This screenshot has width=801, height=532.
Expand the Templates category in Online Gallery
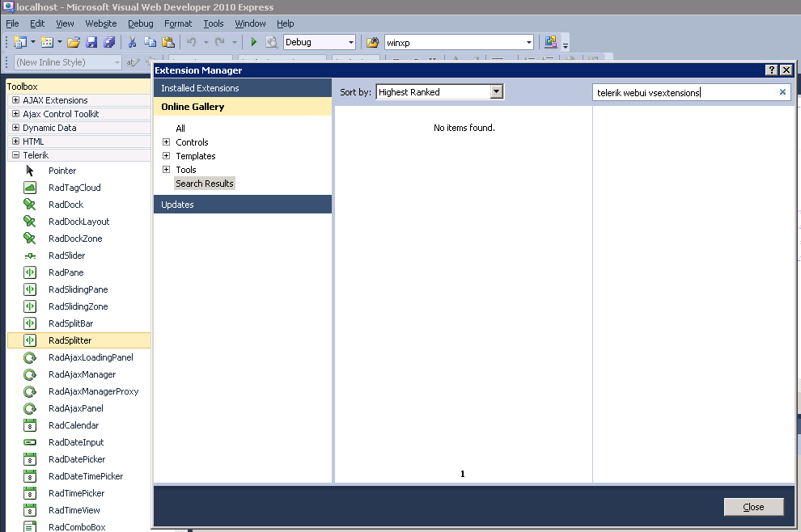pyautogui.click(x=166, y=156)
